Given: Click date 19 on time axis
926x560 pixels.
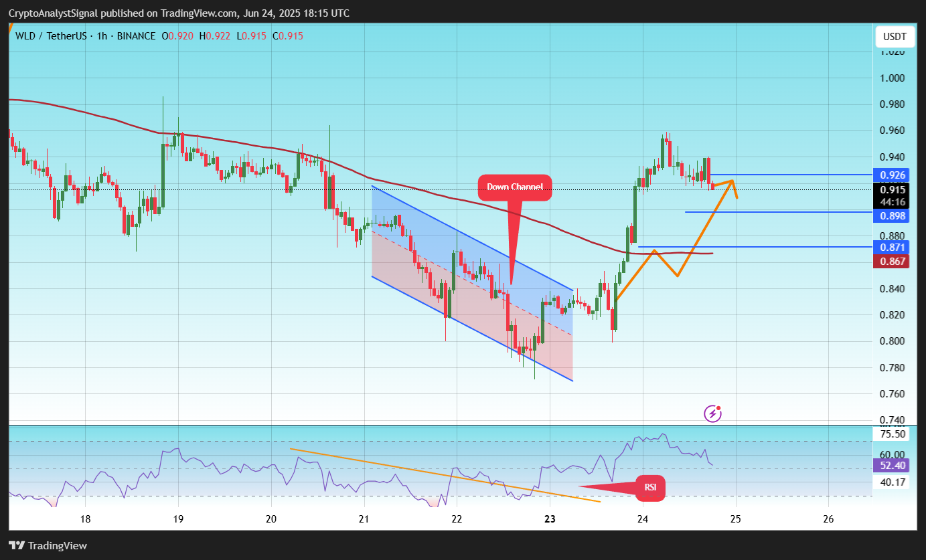Looking at the screenshot, I should tap(178, 519).
